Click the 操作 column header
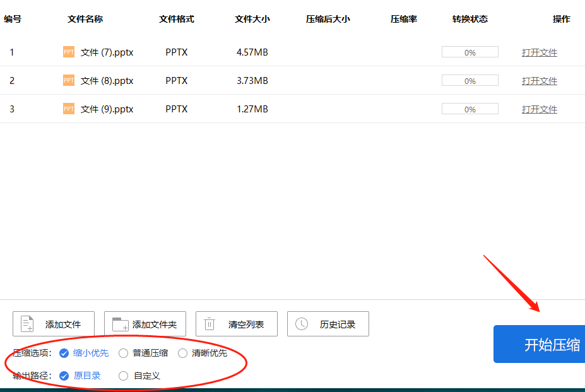 [562, 19]
